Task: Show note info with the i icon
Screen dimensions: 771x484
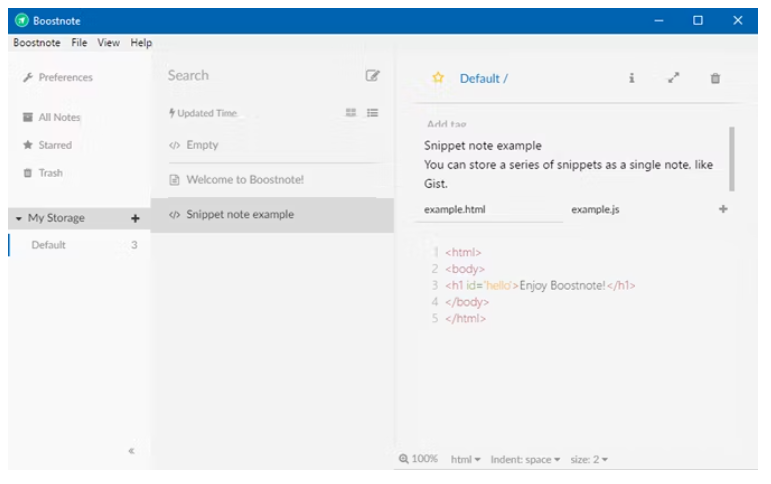Action: [x=631, y=78]
